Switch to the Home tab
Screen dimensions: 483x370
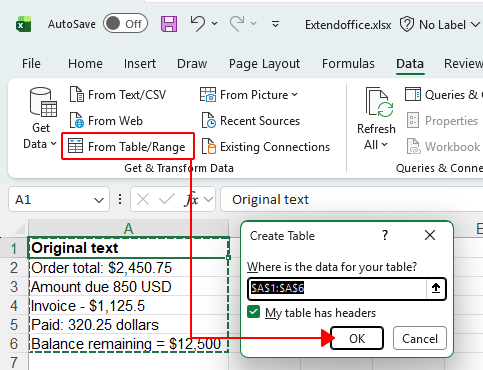tap(85, 63)
